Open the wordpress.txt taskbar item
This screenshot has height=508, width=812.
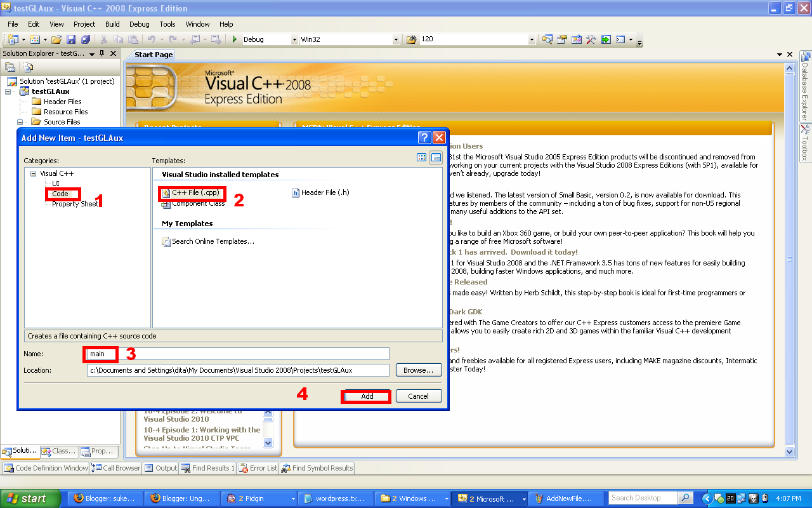pos(336,498)
